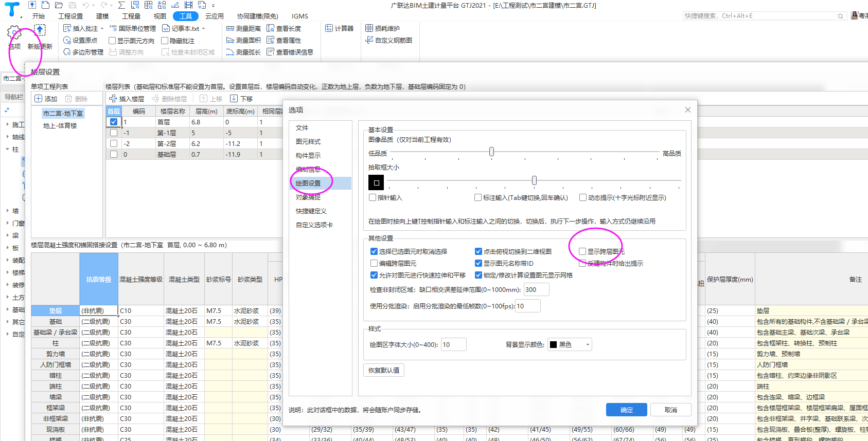Click the Open folder icon in quick access bar

59,5
